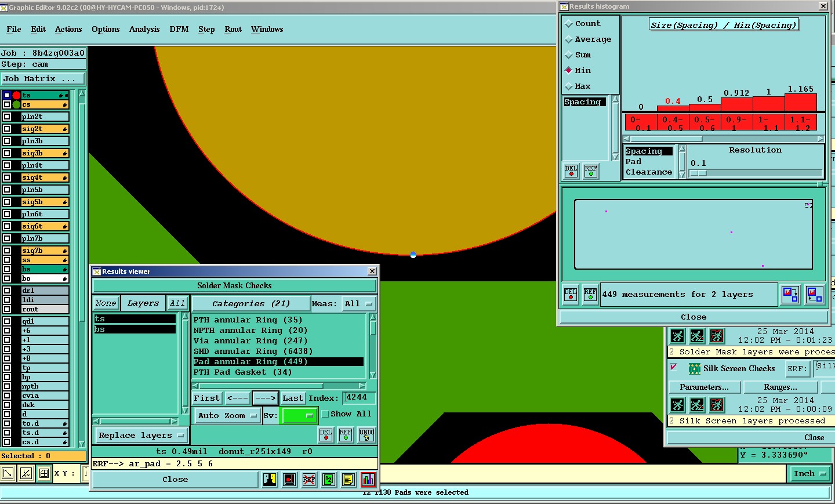Adjust the Resolution slider handle

pos(698,173)
